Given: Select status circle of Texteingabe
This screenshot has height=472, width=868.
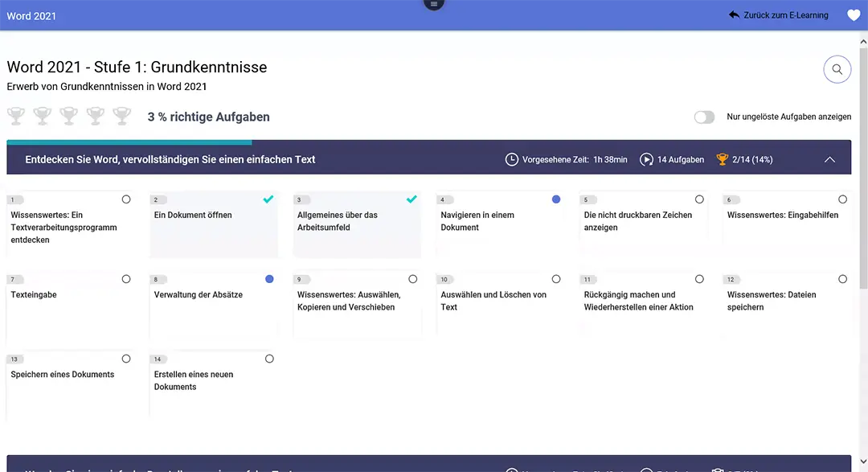Looking at the screenshot, I should [126, 279].
